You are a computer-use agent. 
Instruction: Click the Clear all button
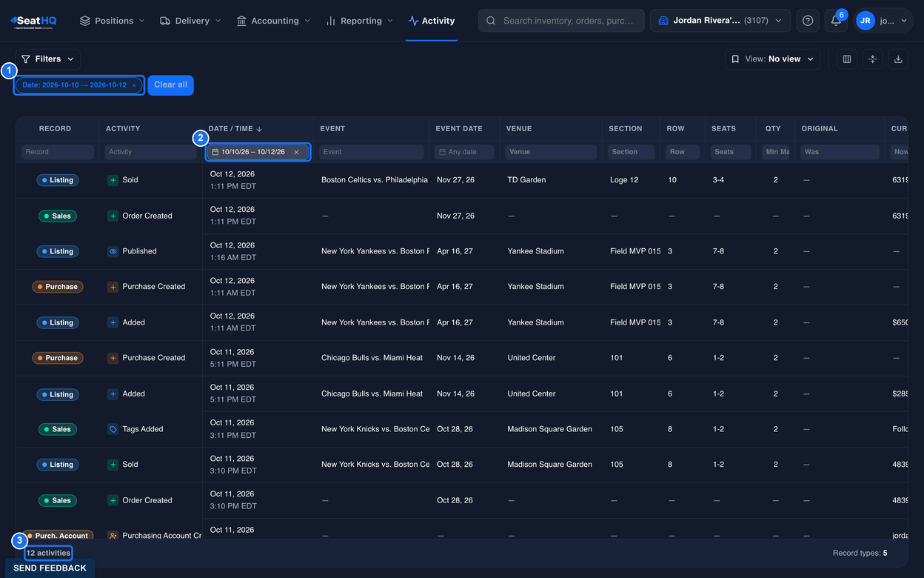pyautogui.click(x=170, y=85)
